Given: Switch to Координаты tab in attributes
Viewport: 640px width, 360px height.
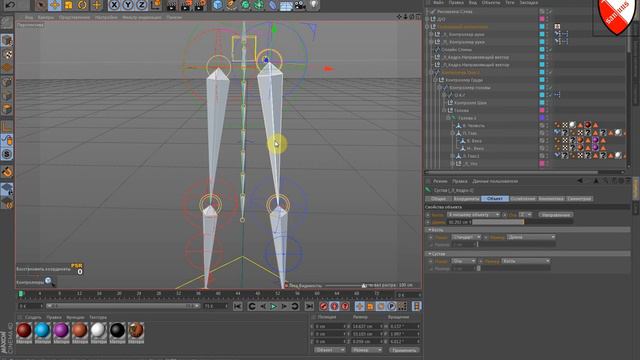Looking at the screenshot, I should 466,199.
